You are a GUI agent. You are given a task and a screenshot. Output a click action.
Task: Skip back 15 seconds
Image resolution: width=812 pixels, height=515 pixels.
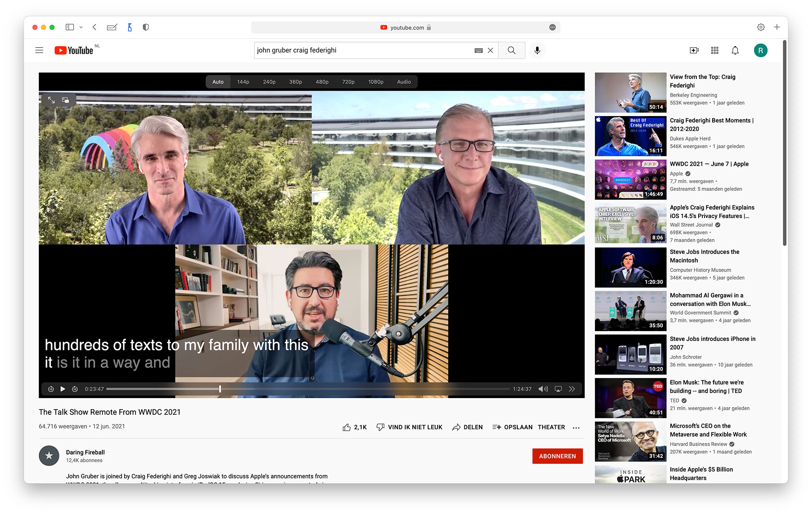(x=51, y=389)
